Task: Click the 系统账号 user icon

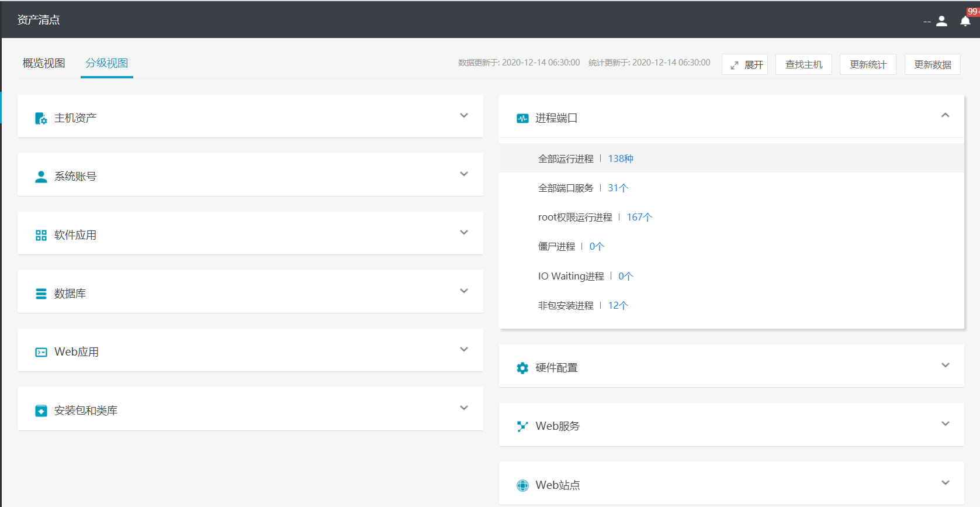Action: pos(41,177)
